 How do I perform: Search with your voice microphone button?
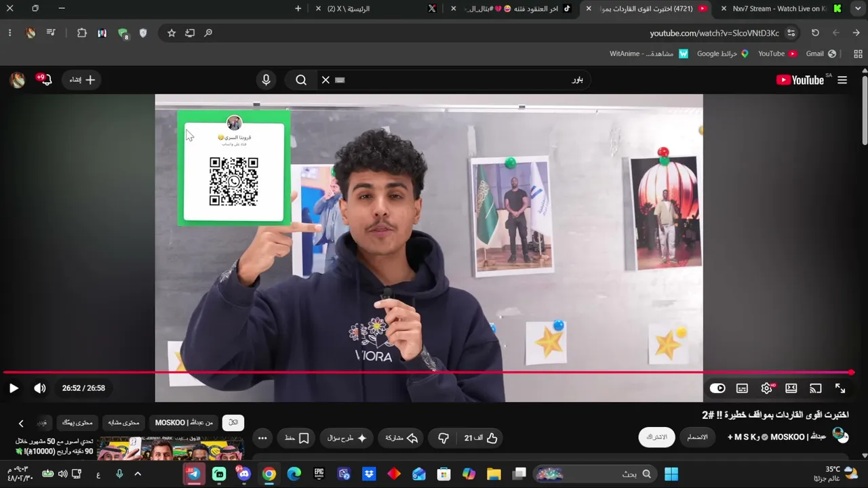tap(266, 80)
